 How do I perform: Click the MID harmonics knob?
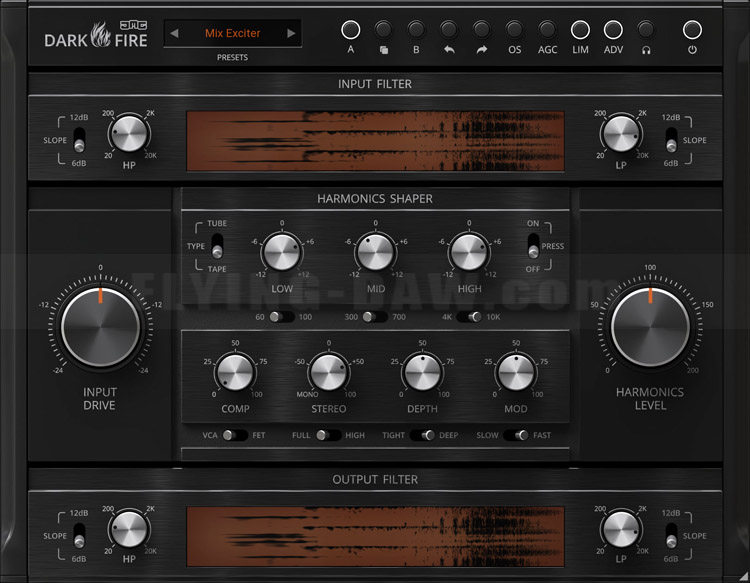click(375, 252)
